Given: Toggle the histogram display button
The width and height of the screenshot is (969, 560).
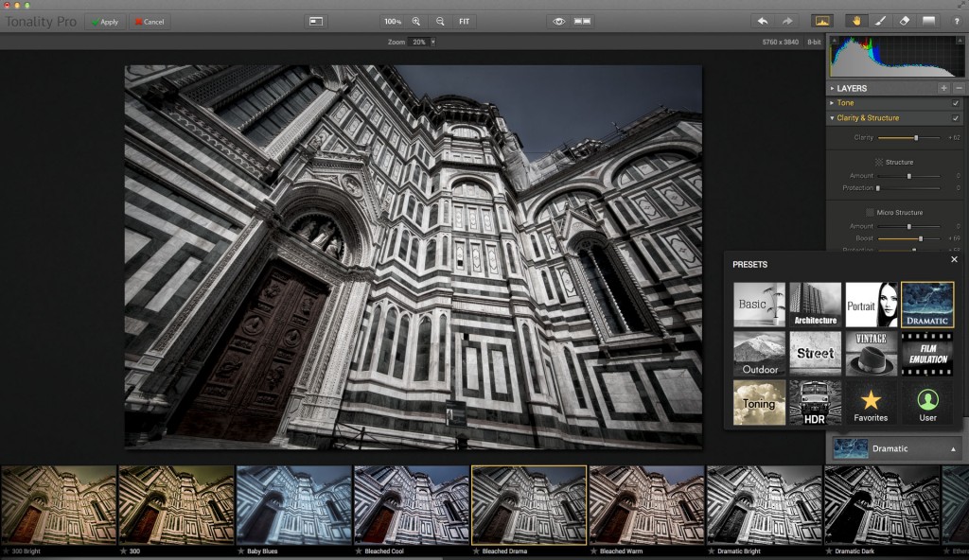Looking at the screenshot, I should [x=822, y=21].
